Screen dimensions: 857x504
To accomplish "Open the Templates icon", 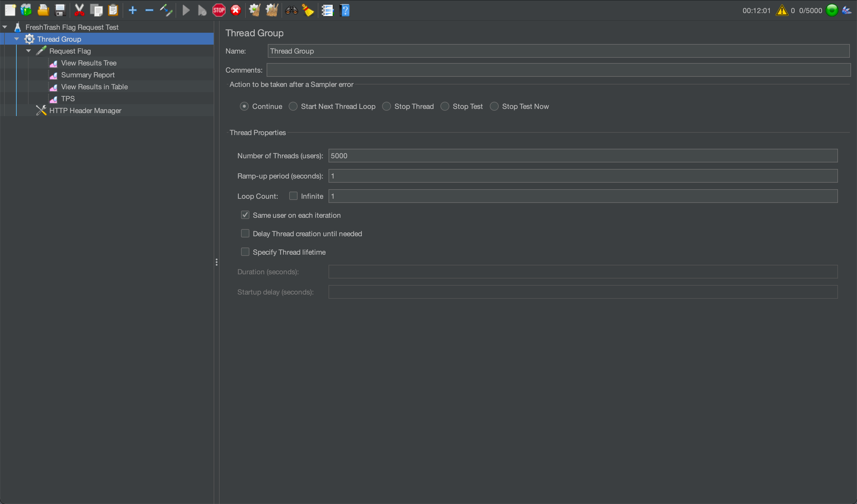I will (26, 10).
